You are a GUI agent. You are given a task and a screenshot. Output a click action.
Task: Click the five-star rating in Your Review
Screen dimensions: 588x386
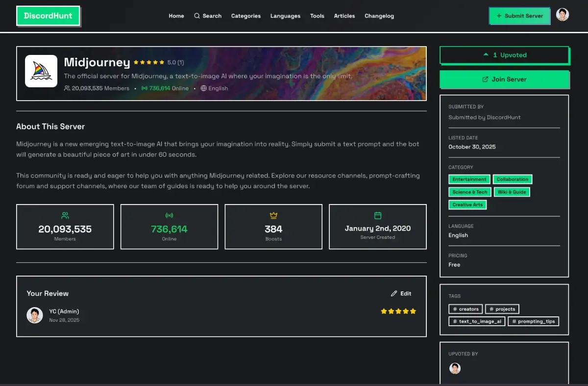[x=398, y=311]
